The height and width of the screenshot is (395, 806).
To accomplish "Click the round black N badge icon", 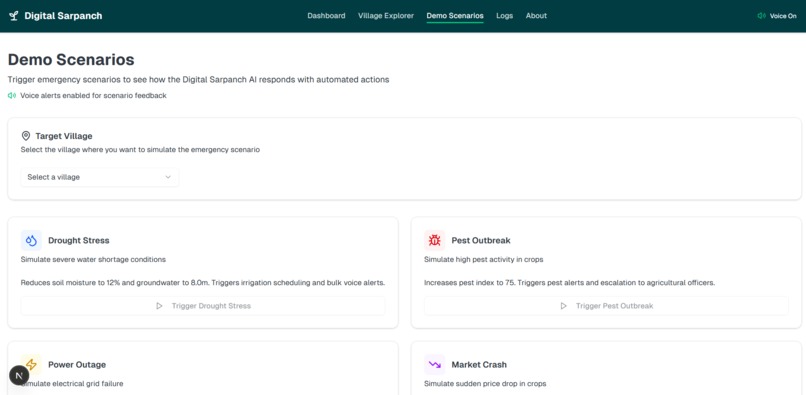I will point(19,376).
